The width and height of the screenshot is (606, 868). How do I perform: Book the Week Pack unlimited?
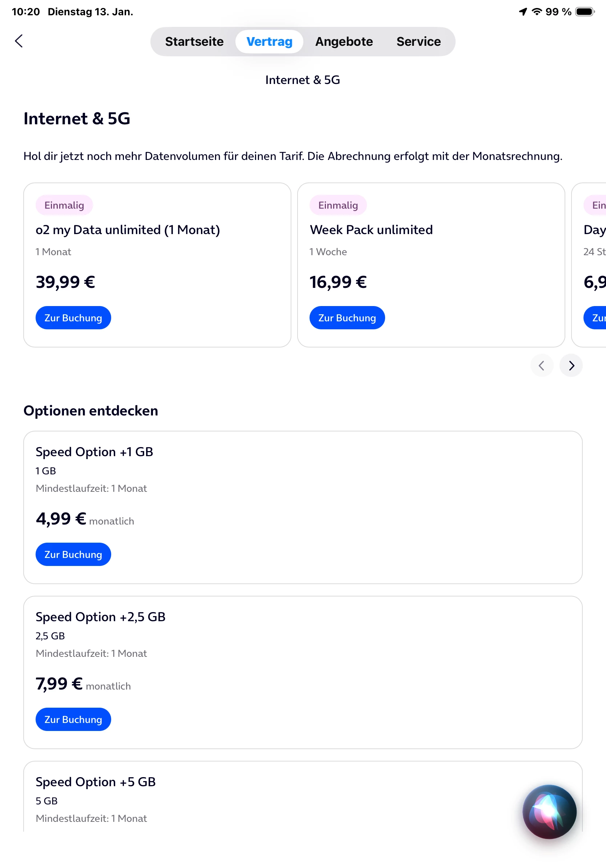pyautogui.click(x=347, y=318)
